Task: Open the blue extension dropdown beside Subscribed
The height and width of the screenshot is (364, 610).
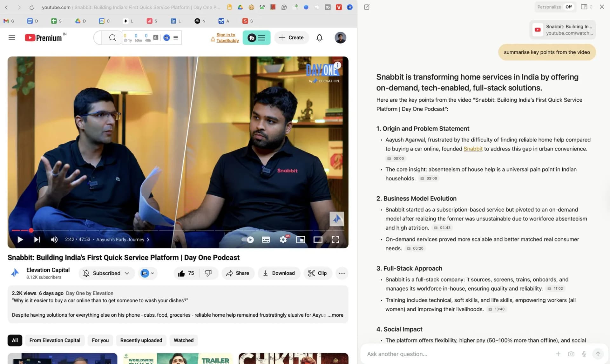Action: (x=148, y=273)
